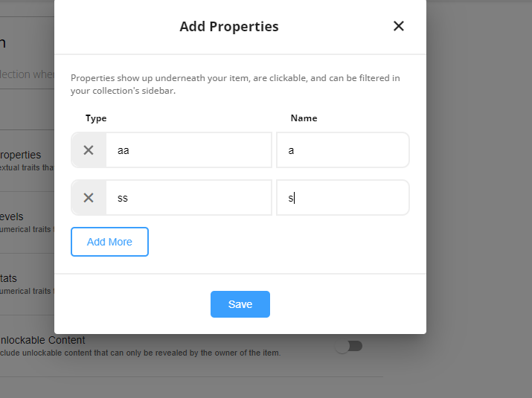
Task: Select the Properties section behind the dialog
Action: (x=21, y=155)
